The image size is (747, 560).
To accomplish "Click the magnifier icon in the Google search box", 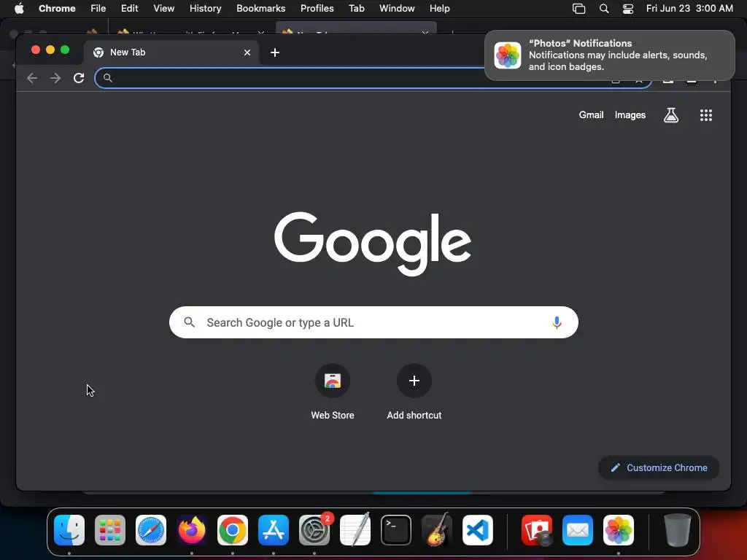I will pyautogui.click(x=189, y=322).
